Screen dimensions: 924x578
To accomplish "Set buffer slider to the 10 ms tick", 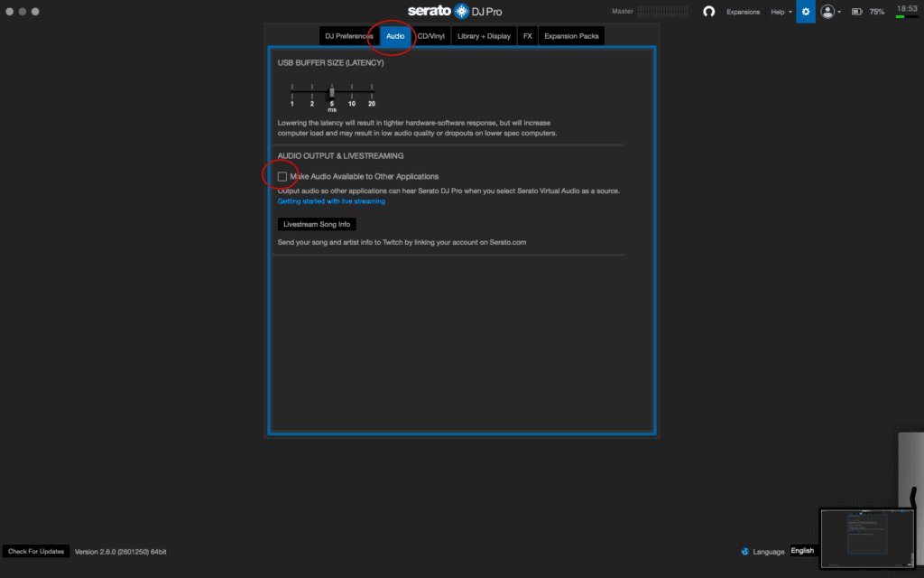I will coord(352,92).
